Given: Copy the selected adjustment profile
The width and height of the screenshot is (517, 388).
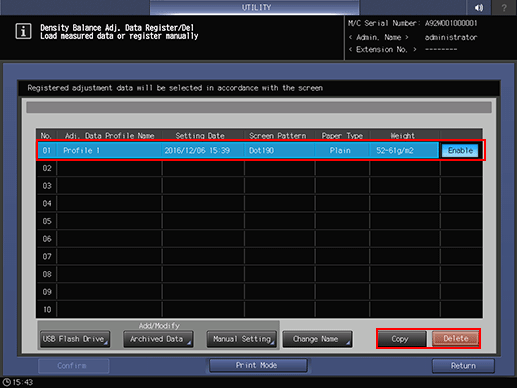Looking at the screenshot, I should point(401,339).
